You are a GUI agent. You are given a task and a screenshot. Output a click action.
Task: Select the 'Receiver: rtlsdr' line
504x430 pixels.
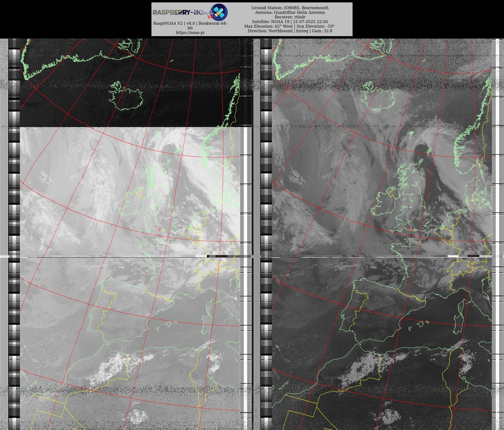[290, 17]
